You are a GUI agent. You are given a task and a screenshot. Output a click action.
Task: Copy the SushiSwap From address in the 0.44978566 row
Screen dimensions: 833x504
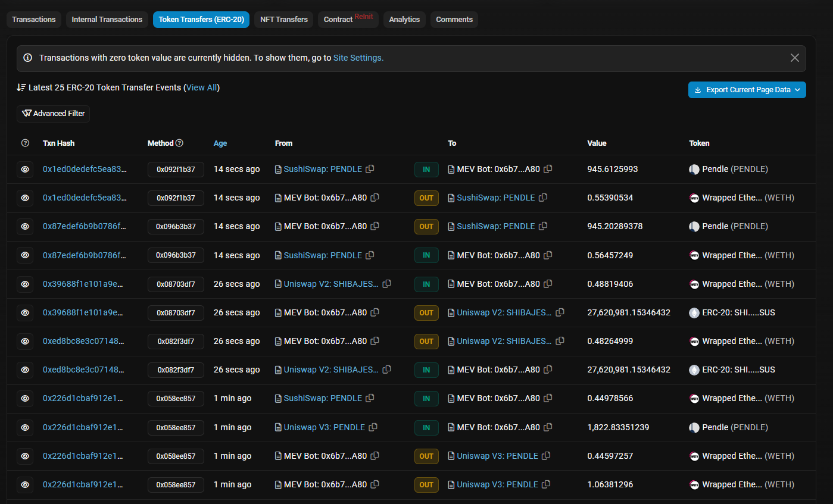(x=370, y=398)
